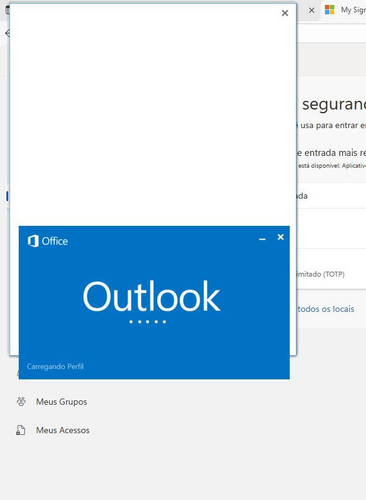Open Meus Grupos in the sidebar

coord(61,402)
